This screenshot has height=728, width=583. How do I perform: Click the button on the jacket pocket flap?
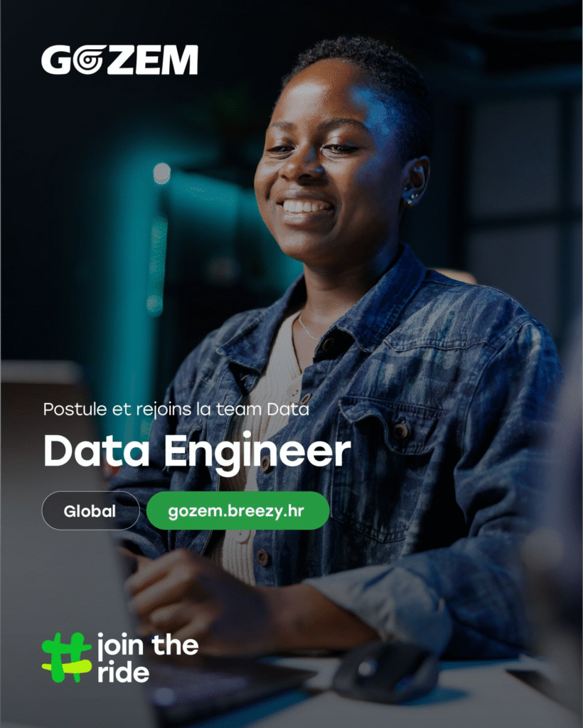(400, 430)
